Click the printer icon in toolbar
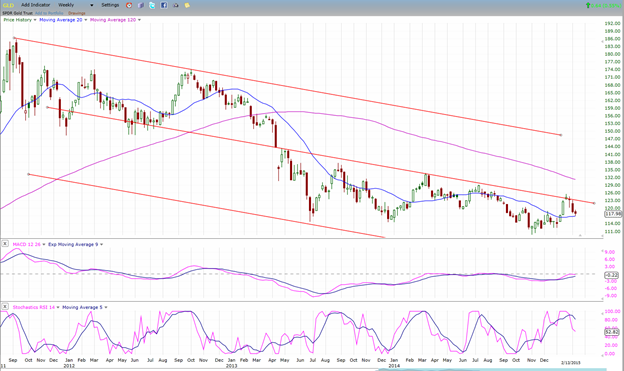 tap(176, 5)
